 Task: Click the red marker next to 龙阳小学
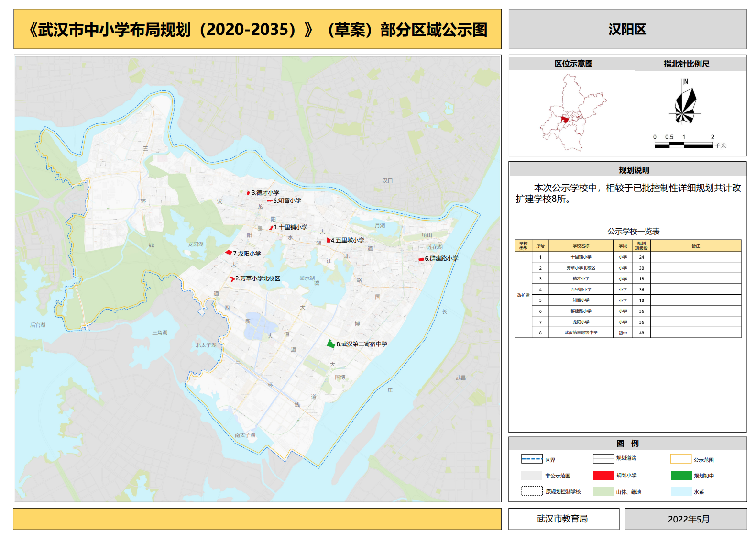[x=229, y=252]
